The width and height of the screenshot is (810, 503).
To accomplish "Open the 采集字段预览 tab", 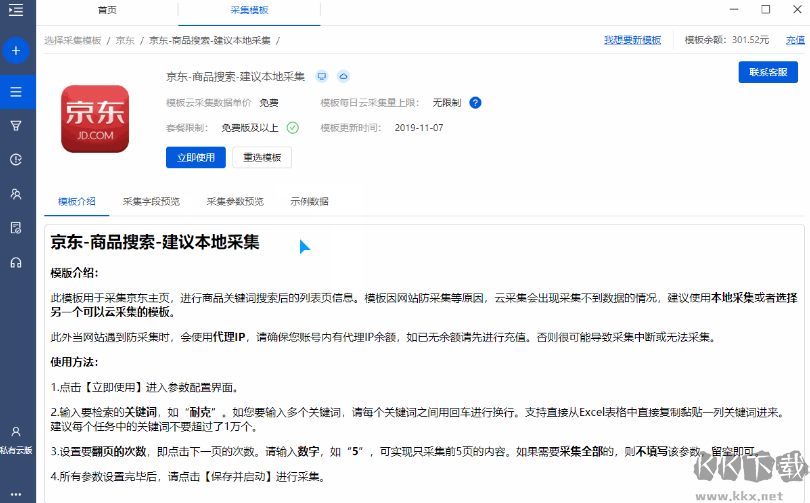I will tap(151, 201).
